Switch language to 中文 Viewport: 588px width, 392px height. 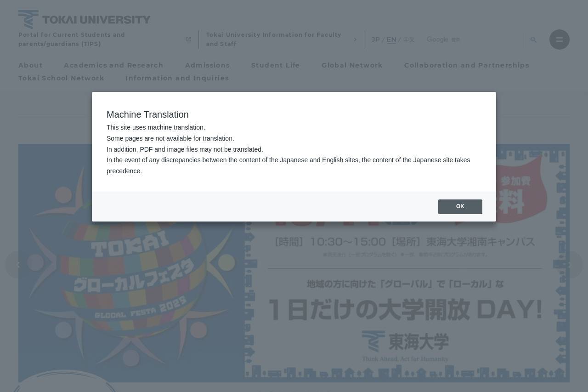[409, 40]
